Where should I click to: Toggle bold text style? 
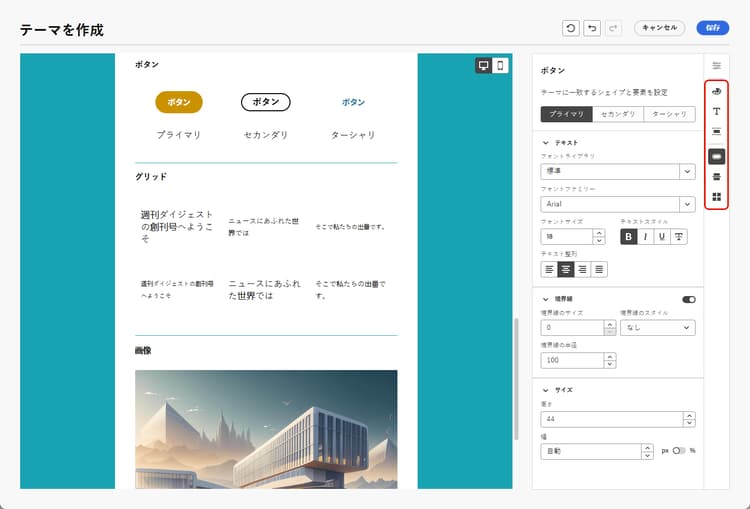pos(629,236)
